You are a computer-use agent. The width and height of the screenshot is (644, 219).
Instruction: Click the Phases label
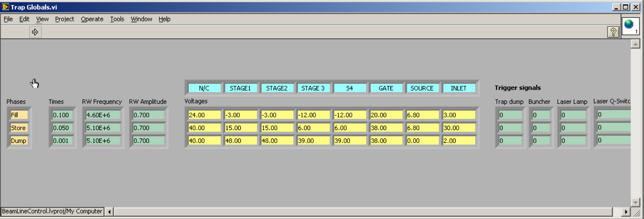(x=16, y=101)
